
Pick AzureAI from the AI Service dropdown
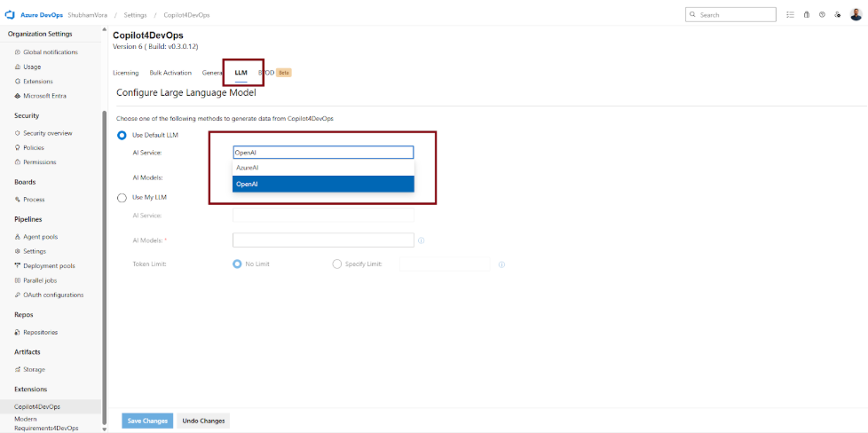(x=323, y=168)
